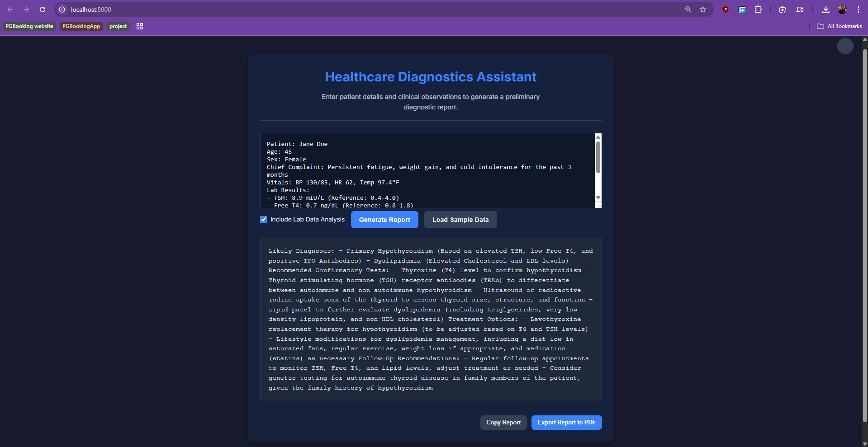The height and width of the screenshot is (447, 868).
Task: Export Report to PDF
Action: tap(566, 423)
